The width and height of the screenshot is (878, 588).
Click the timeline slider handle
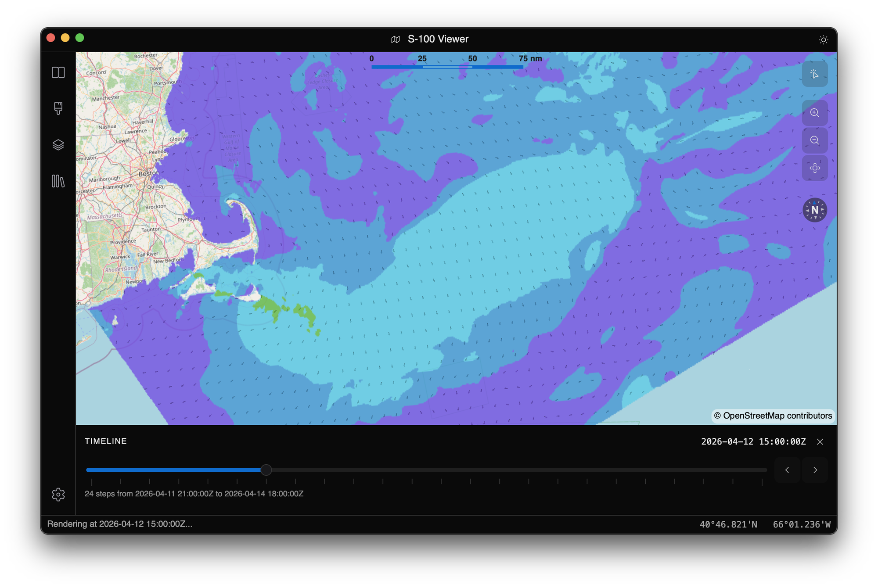click(266, 470)
